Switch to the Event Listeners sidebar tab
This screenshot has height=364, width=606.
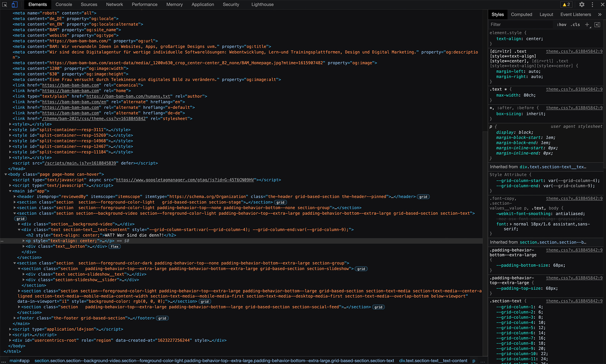pyautogui.click(x=576, y=14)
